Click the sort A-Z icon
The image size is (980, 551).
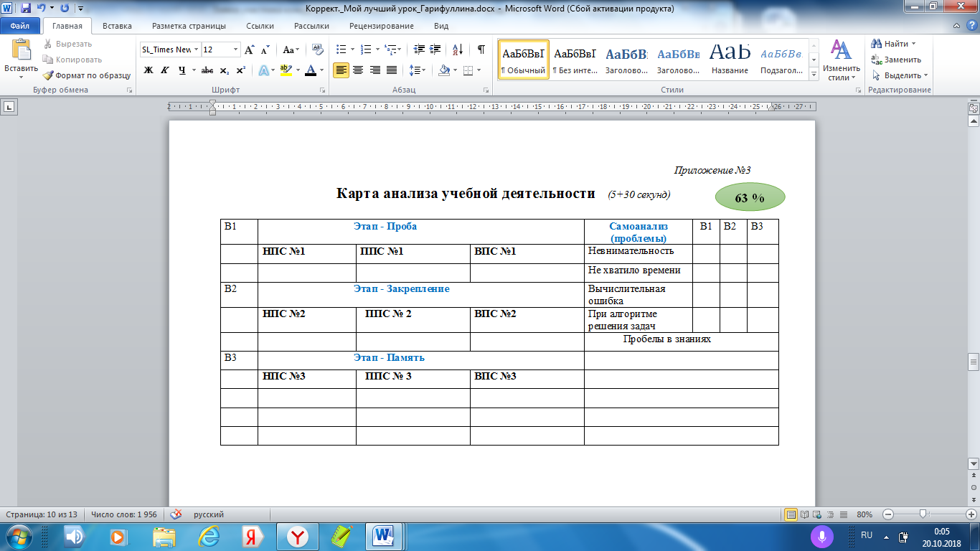456,50
